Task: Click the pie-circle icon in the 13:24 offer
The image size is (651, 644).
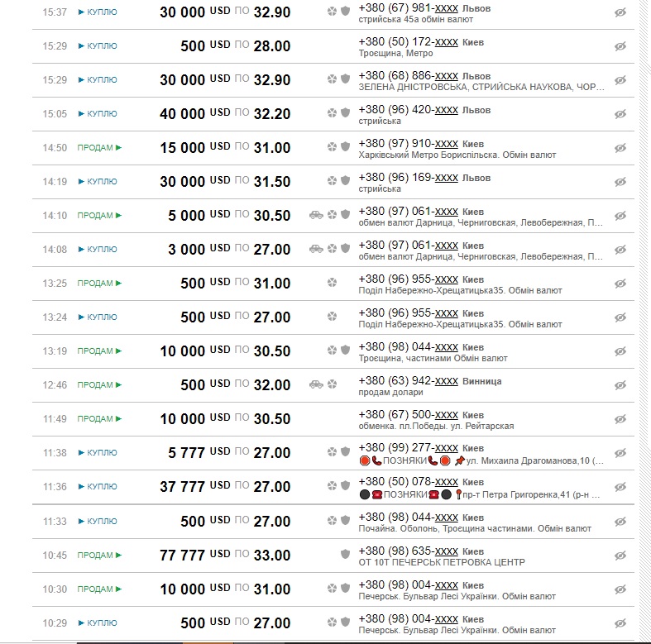Action: click(332, 317)
